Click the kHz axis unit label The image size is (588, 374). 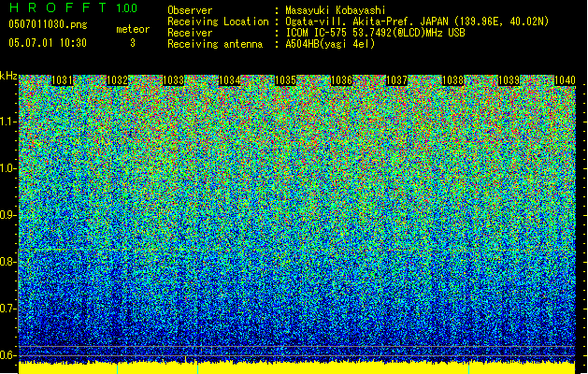pyautogui.click(x=8, y=76)
